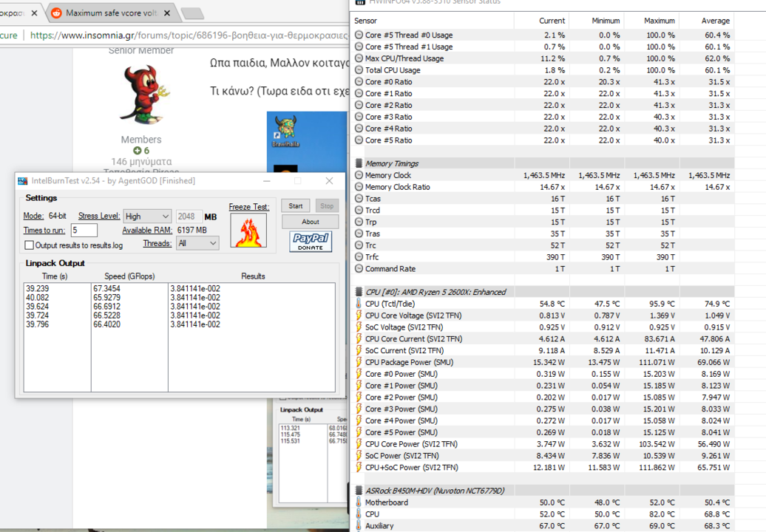Click the Reddit icon on browser tab
Image resolution: width=766 pixels, height=532 pixels.
(x=57, y=13)
